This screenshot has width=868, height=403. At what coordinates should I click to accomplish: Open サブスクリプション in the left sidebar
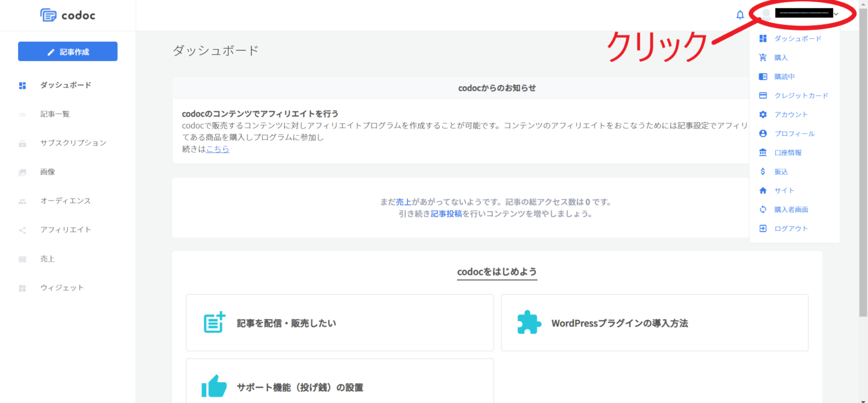click(x=73, y=143)
